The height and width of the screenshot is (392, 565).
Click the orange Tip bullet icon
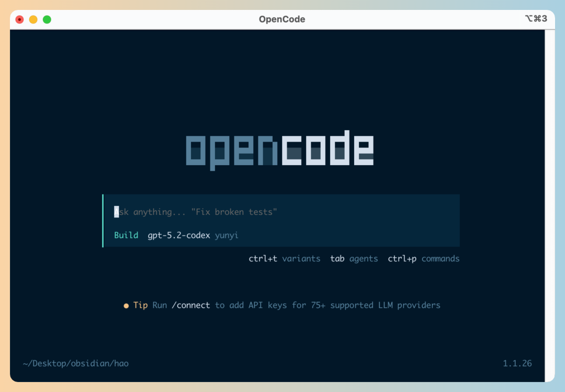[126, 305]
